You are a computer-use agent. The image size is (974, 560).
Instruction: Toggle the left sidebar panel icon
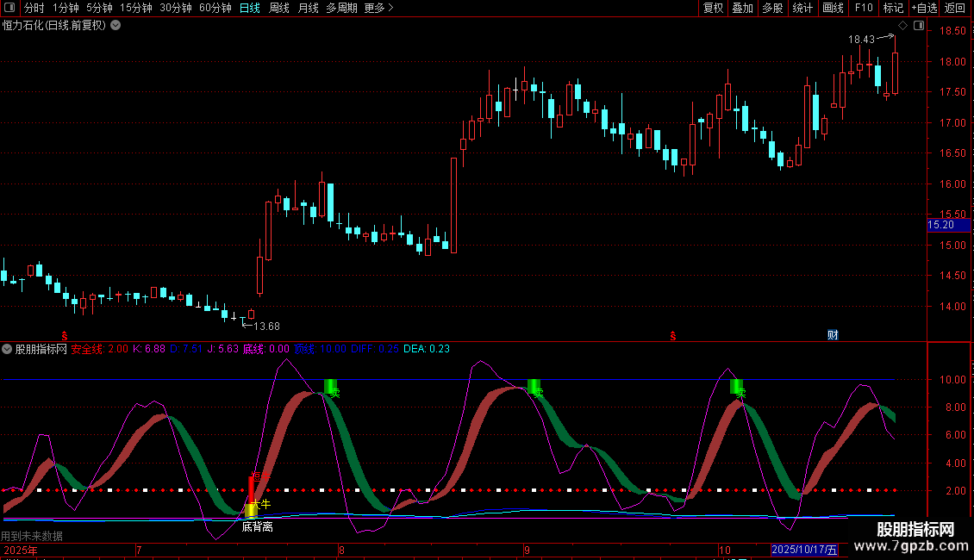click(9, 8)
